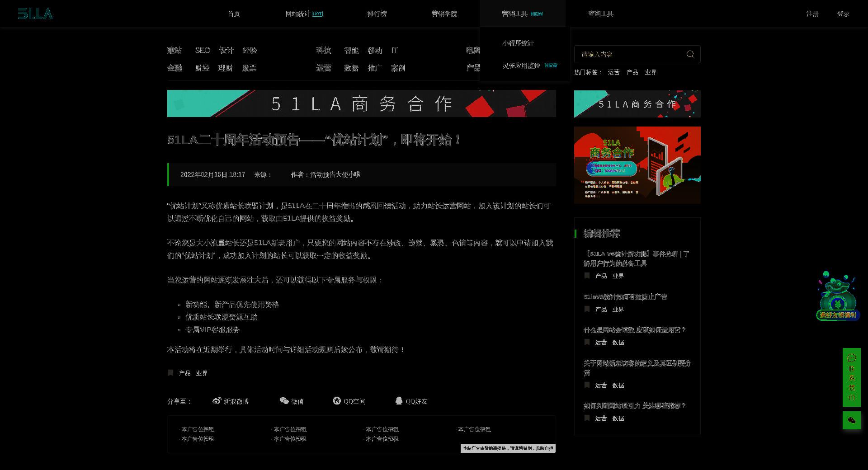The image size is (868, 470).
Task: Open the 智能 category
Action: pos(351,51)
